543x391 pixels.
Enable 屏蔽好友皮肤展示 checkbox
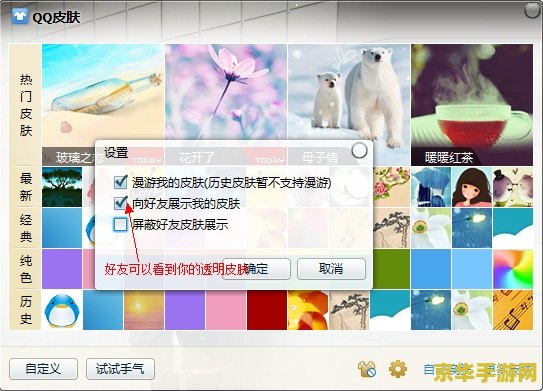(x=121, y=224)
